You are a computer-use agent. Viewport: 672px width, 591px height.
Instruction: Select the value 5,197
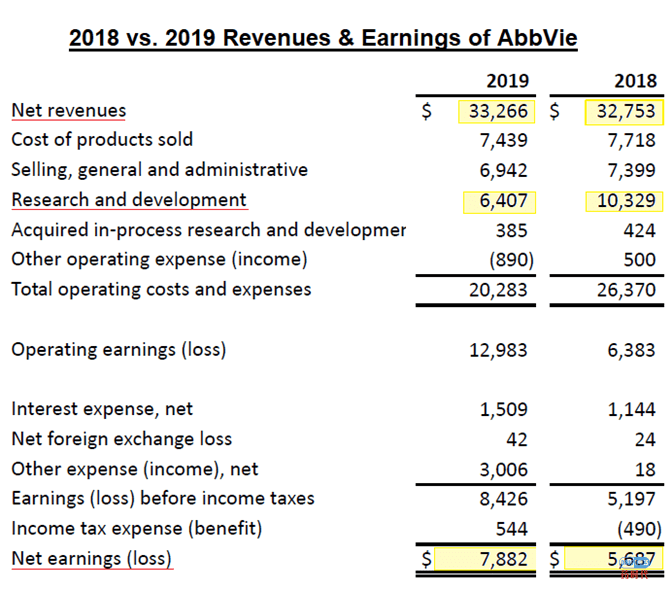click(632, 499)
